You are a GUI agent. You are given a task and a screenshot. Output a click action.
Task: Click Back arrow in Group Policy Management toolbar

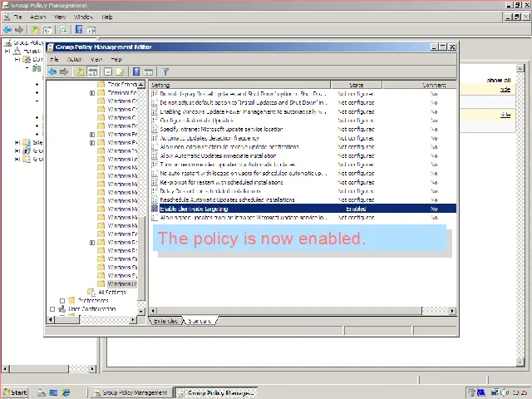click(7, 30)
